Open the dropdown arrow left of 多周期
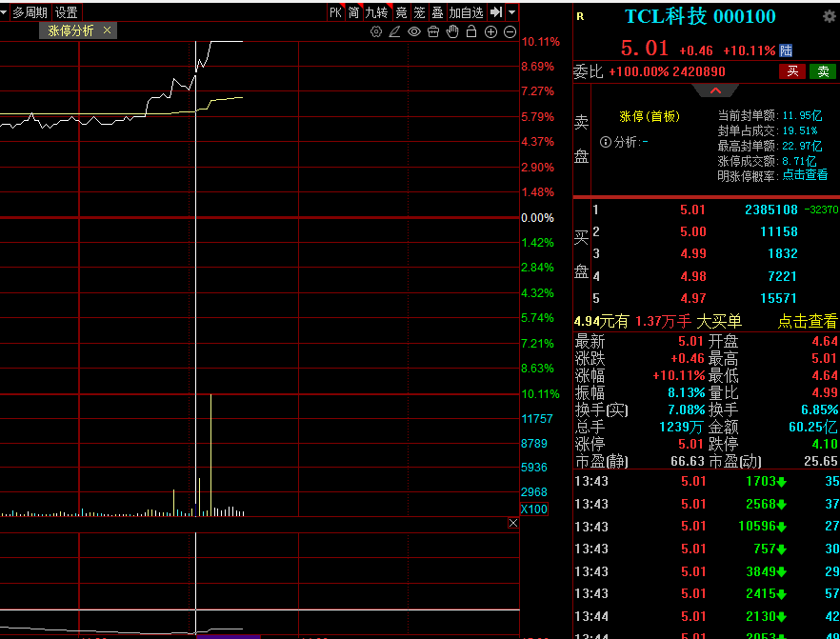 pyautogui.click(x=4, y=11)
